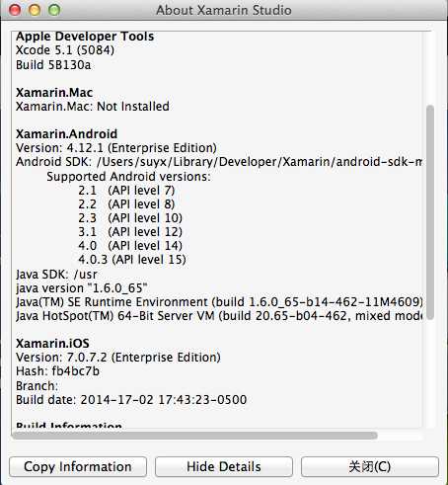Screen dimensions: 448x485
Task: Click the Xcode 5.1 (5084) line
Action: tap(65, 50)
